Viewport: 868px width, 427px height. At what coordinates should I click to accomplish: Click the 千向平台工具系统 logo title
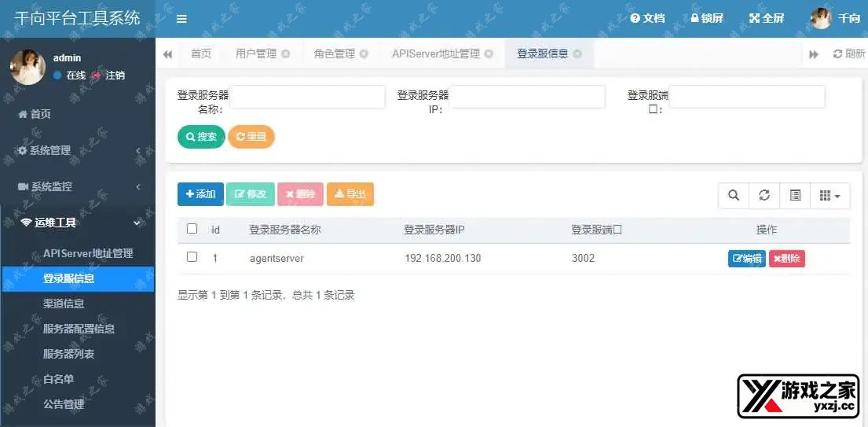click(x=78, y=18)
